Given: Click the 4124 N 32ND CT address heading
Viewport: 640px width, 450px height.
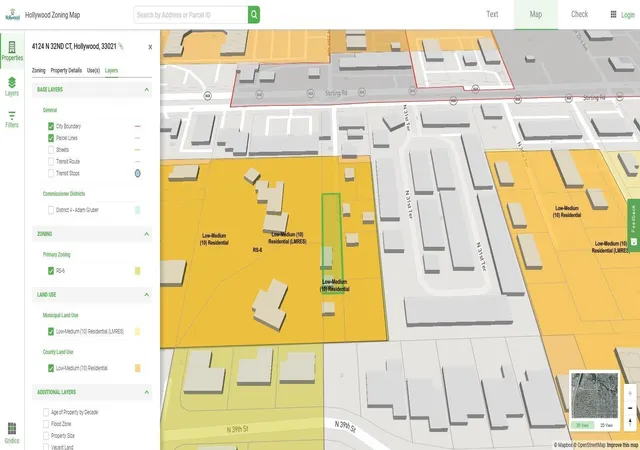Looking at the screenshot, I should click(x=74, y=47).
